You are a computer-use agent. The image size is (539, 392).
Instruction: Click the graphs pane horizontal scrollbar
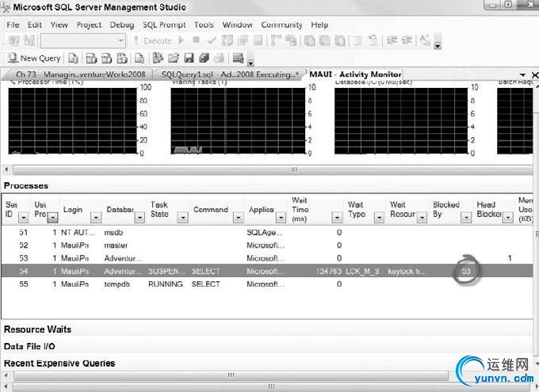(293, 169)
